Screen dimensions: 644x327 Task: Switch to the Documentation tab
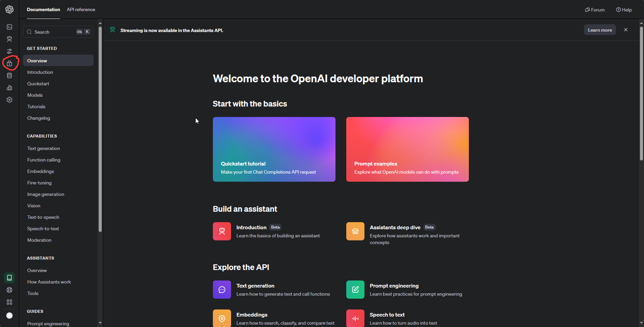(x=43, y=9)
